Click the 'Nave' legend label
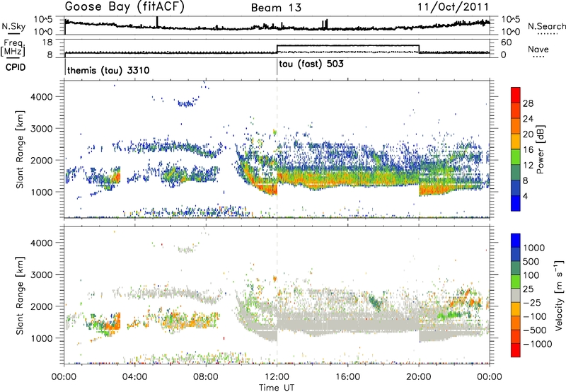566x392 pixels. 538,49
